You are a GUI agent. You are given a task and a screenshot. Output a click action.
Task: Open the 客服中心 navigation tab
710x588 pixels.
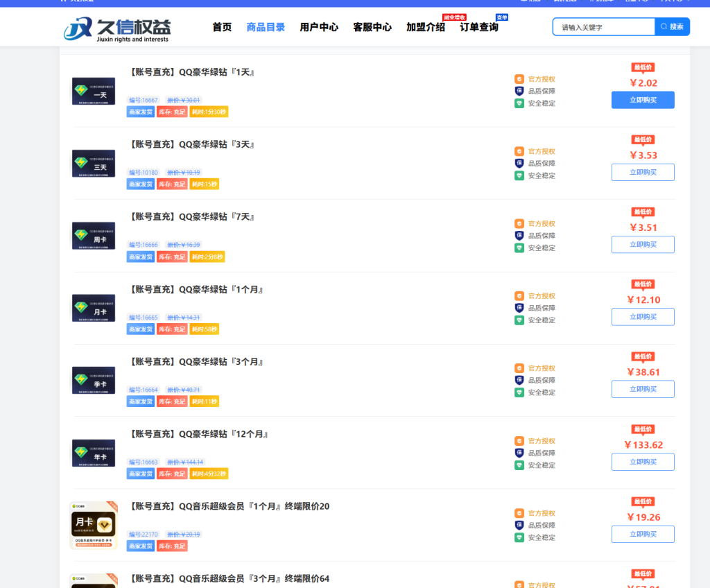pyautogui.click(x=372, y=27)
